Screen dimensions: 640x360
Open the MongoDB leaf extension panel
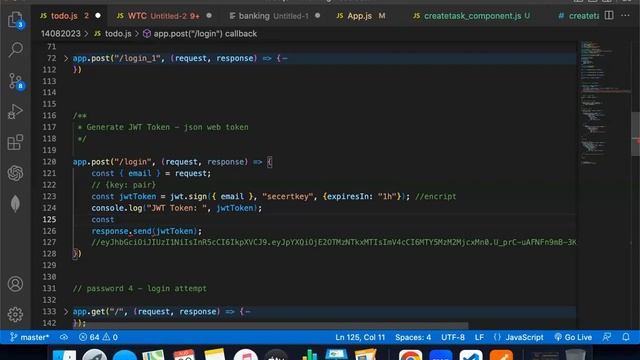(15, 203)
